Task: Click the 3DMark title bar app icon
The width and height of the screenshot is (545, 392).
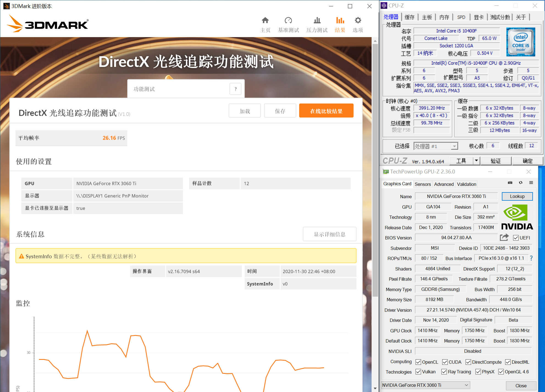Action: point(6,6)
